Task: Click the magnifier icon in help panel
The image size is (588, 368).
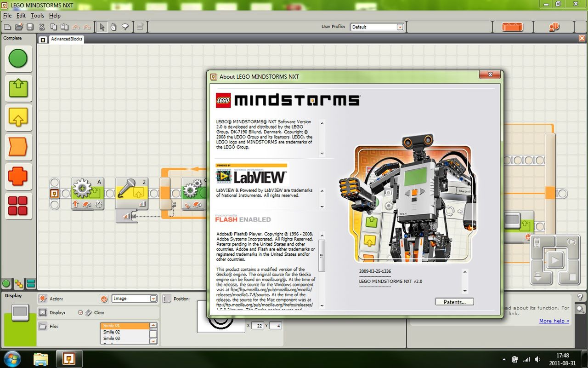Action: click(580, 310)
